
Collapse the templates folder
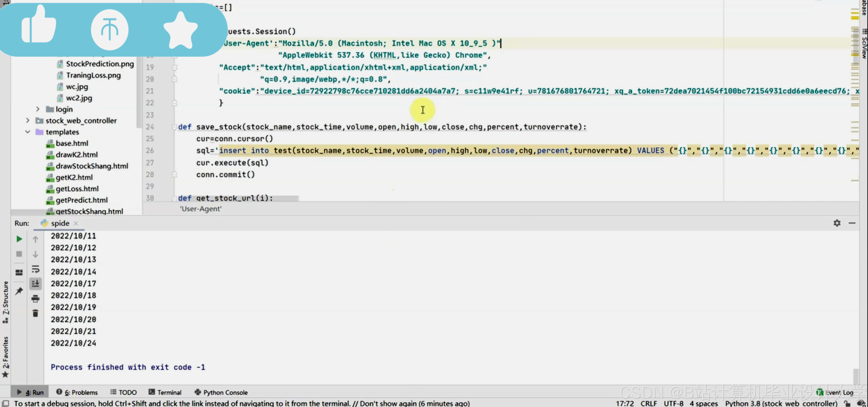(x=28, y=132)
